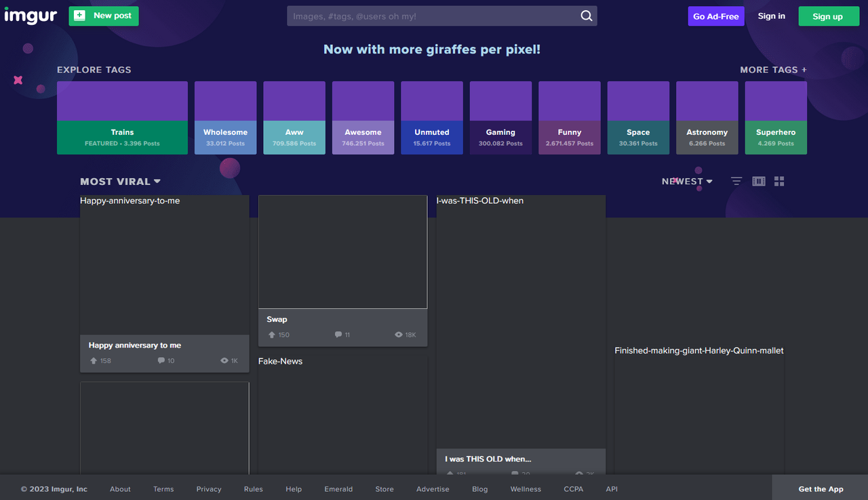Open the Trains featured tag
Image resolution: width=868 pixels, height=500 pixels.
pyautogui.click(x=123, y=118)
